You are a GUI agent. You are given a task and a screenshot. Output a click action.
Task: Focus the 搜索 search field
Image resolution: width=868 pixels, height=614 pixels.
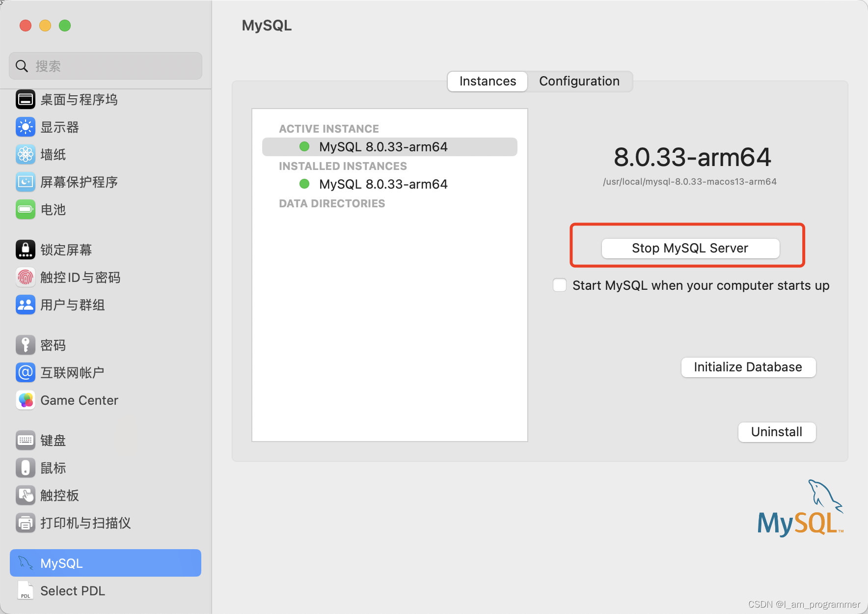click(106, 66)
